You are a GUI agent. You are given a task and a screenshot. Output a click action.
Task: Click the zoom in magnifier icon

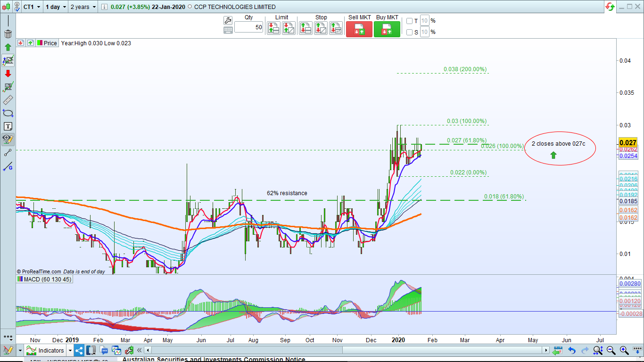coord(624,350)
